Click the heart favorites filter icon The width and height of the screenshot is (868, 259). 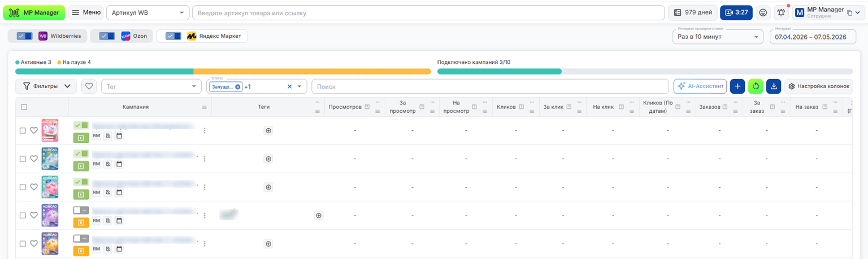click(x=89, y=86)
